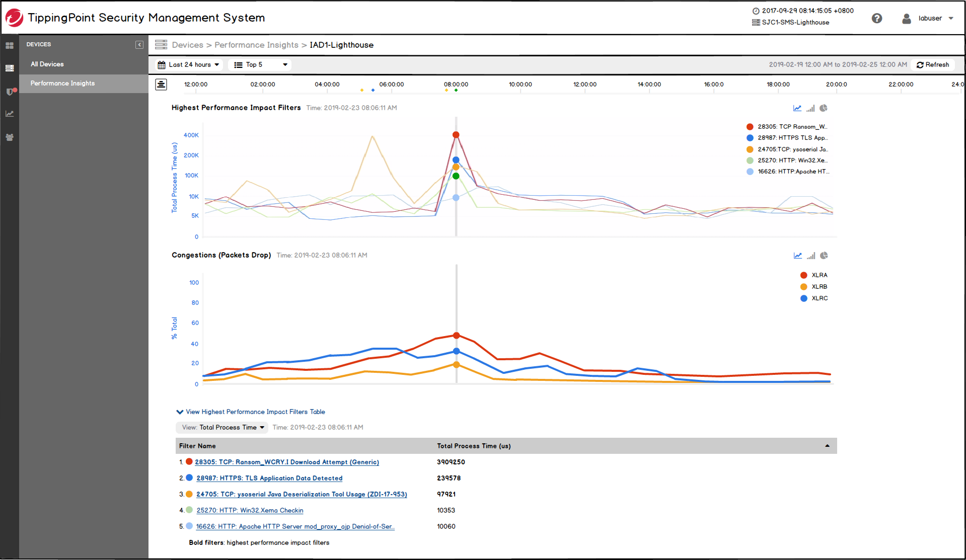Click Performance Insights breadcrumb link

256,45
